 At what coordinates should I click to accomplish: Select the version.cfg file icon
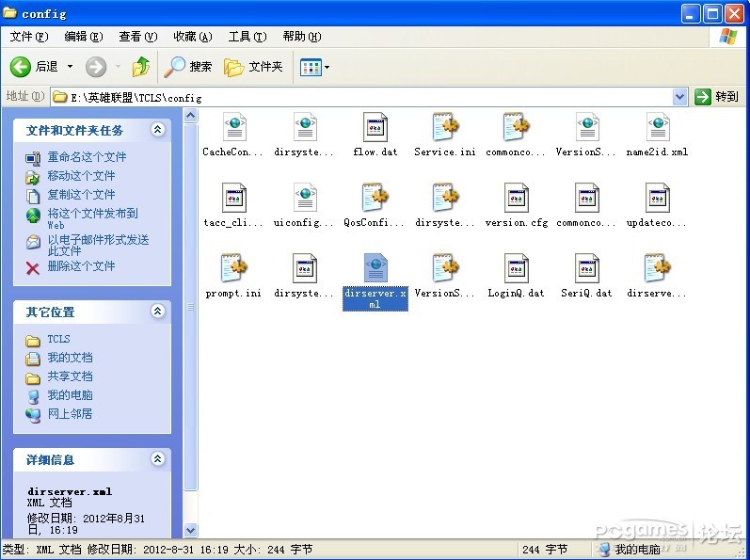[516, 199]
